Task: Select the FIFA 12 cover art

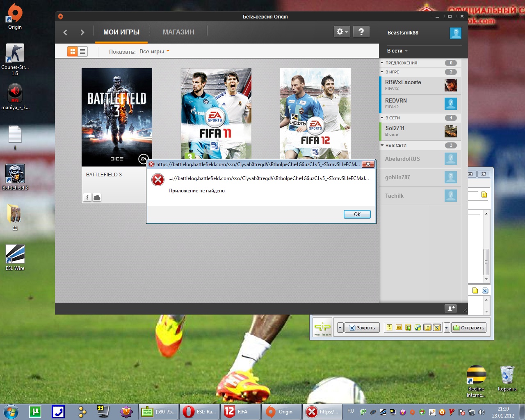Action: (x=315, y=113)
